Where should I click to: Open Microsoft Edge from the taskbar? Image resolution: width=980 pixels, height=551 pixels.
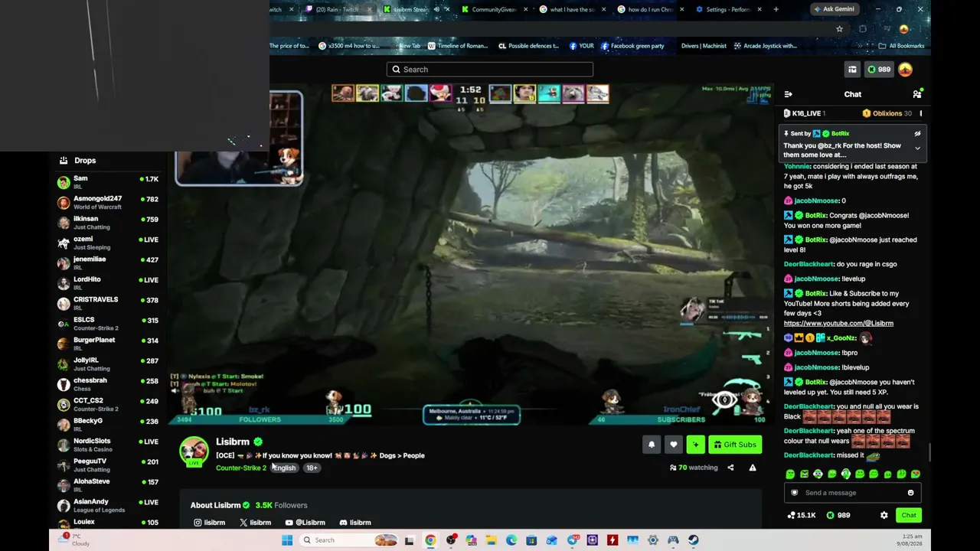[511, 540]
